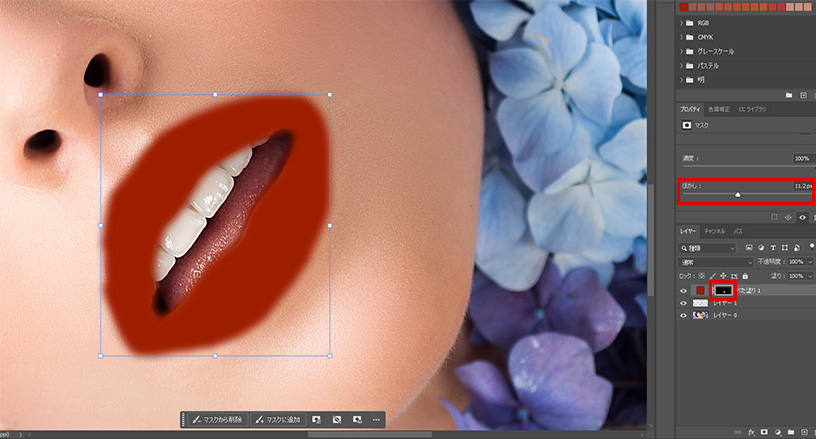The image size is (816, 439).
Task: Toggle visibility of レイヤー 0
Action: click(x=684, y=315)
